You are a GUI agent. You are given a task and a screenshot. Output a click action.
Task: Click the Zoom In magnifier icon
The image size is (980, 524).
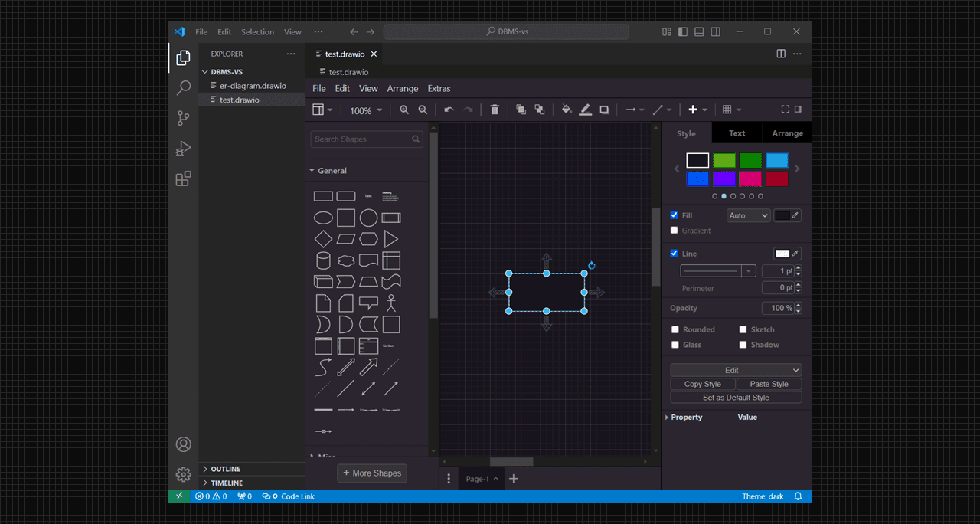pos(404,110)
